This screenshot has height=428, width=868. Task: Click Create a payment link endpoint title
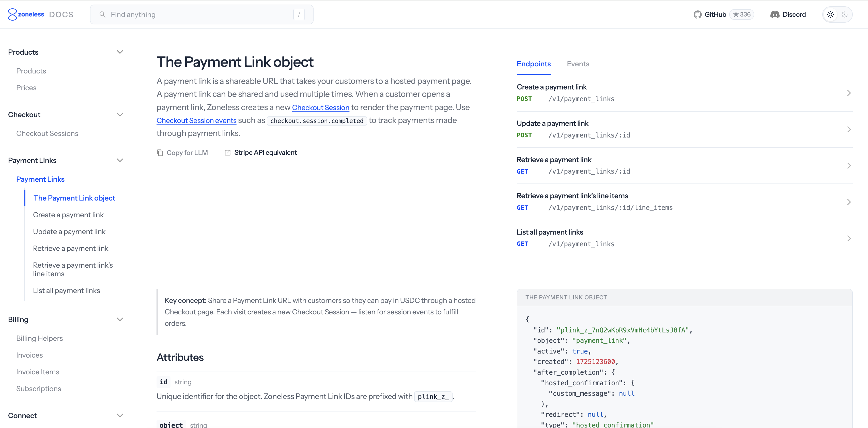click(x=552, y=87)
